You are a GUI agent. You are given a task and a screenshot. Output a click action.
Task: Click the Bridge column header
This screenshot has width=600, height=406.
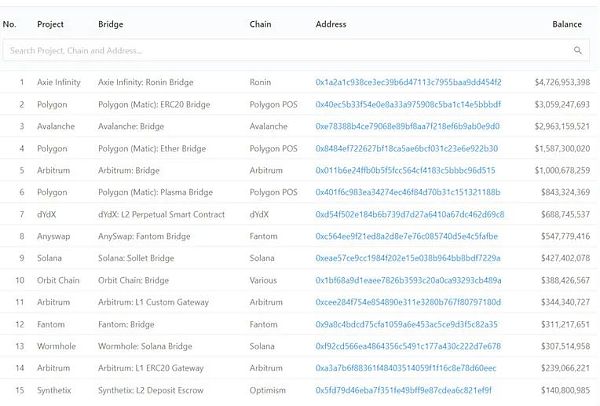[110, 23]
